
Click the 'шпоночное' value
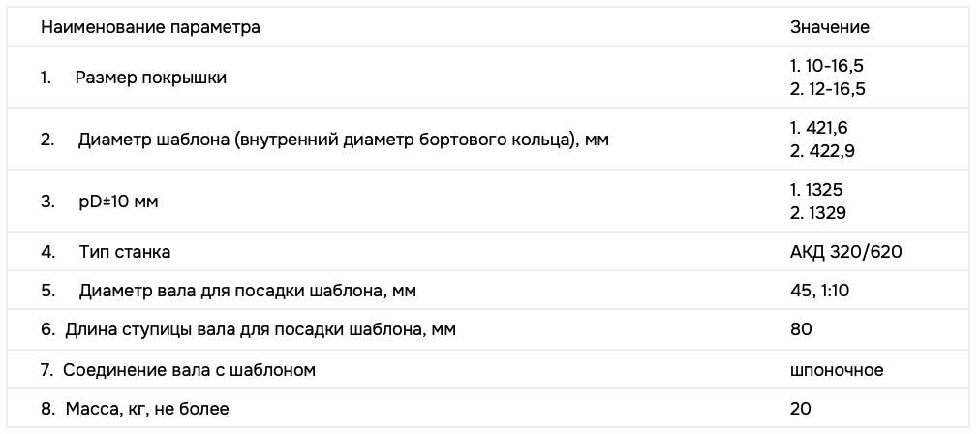[x=837, y=369]
